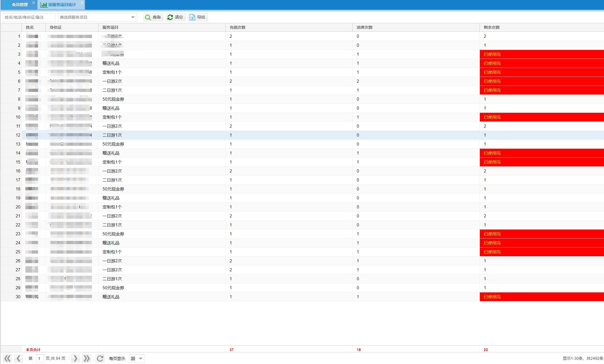Go to next page icon
The image size is (604, 364).
click(x=75, y=358)
